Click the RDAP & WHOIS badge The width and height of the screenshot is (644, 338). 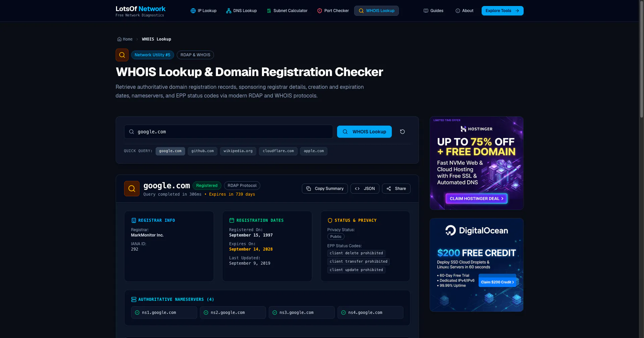[x=195, y=55]
